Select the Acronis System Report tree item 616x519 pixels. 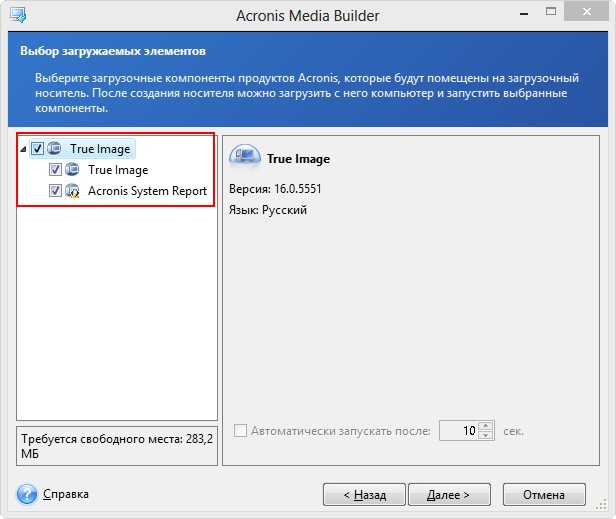147,191
